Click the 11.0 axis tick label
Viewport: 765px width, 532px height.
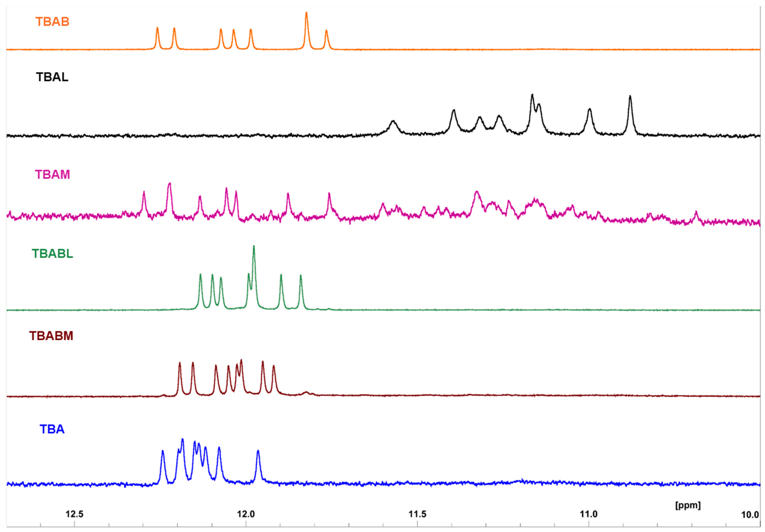point(589,514)
